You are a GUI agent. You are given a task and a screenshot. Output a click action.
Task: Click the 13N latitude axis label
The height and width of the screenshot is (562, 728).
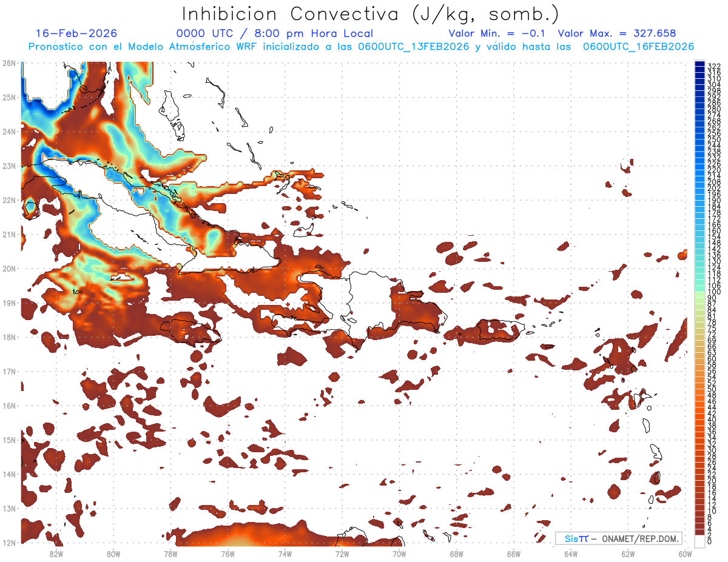tap(9, 508)
